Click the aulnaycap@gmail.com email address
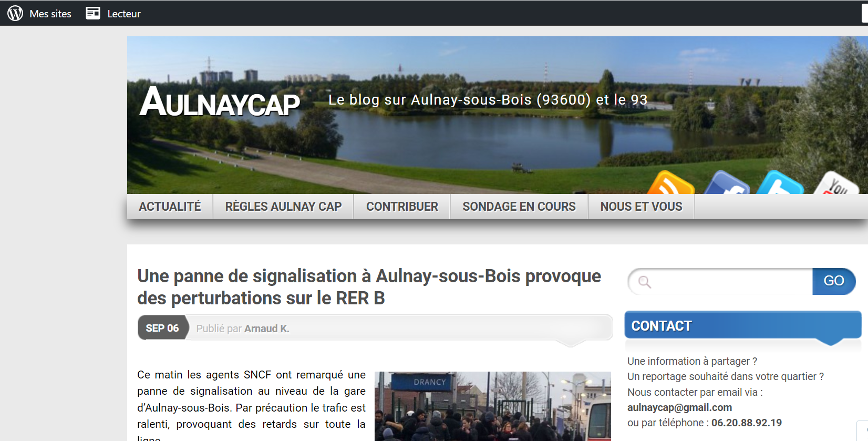This screenshot has height=441, width=868. click(679, 407)
